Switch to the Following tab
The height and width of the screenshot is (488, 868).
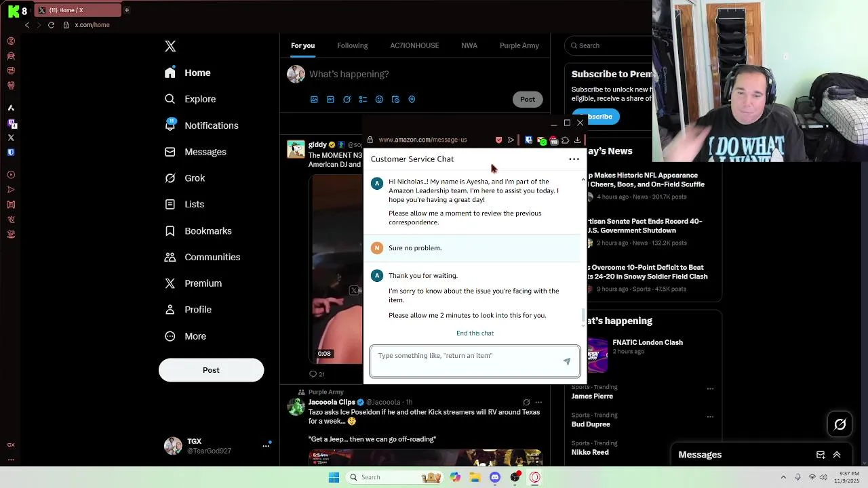352,45
